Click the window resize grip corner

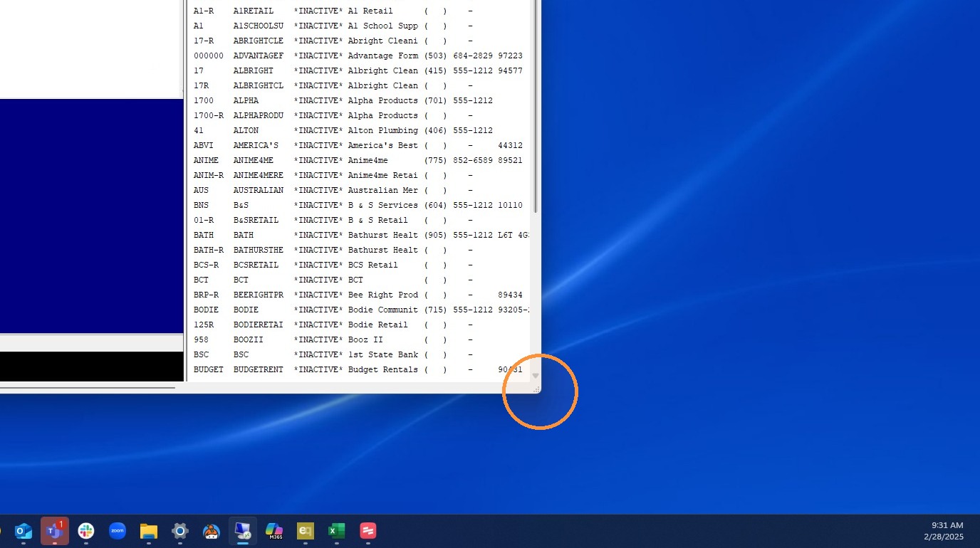point(536,389)
